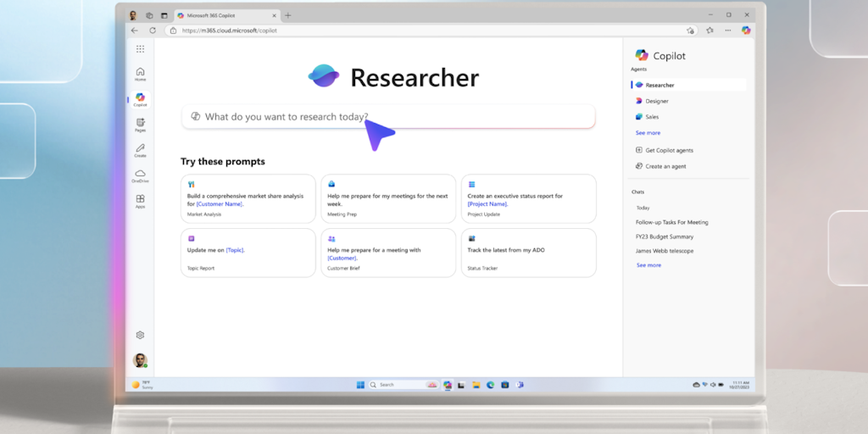Viewport: 868px width, 434px height.
Task: Click the Copilot logo in right panel
Action: click(642, 55)
